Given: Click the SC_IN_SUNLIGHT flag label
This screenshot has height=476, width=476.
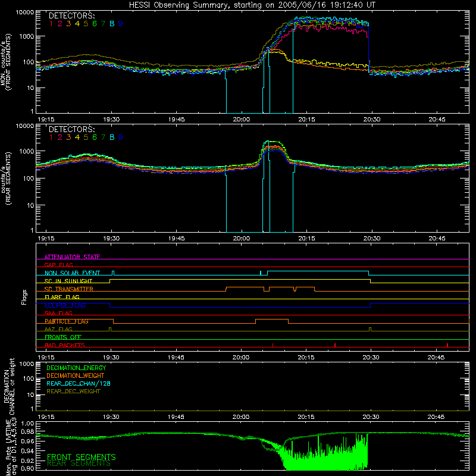Looking at the screenshot, I should 68,281.
